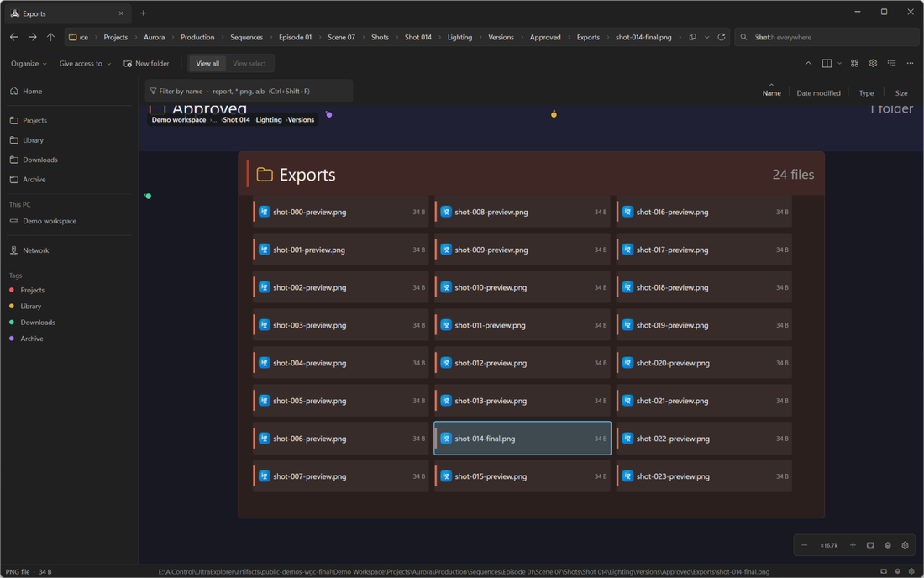924x578 pixels.
Task: Collapse the toolbar with up chevron
Action: pos(808,64)
